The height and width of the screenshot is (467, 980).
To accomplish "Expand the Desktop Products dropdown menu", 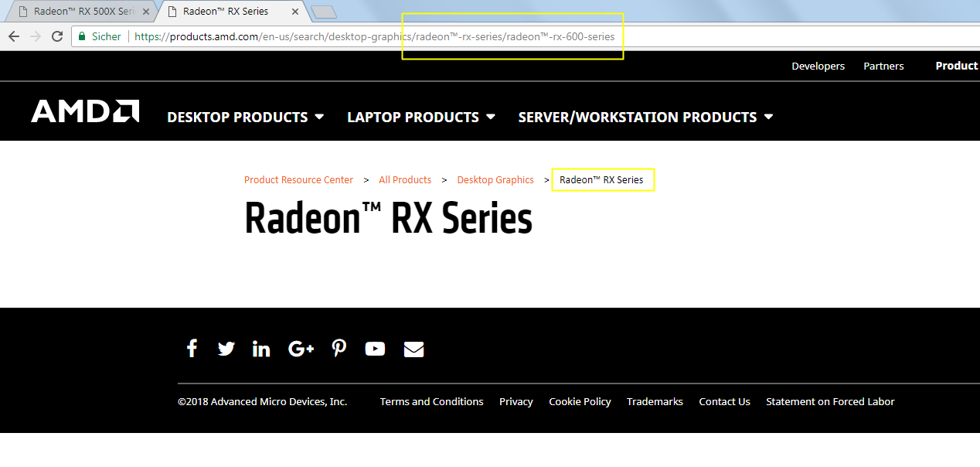I will (x=245, y=117).
